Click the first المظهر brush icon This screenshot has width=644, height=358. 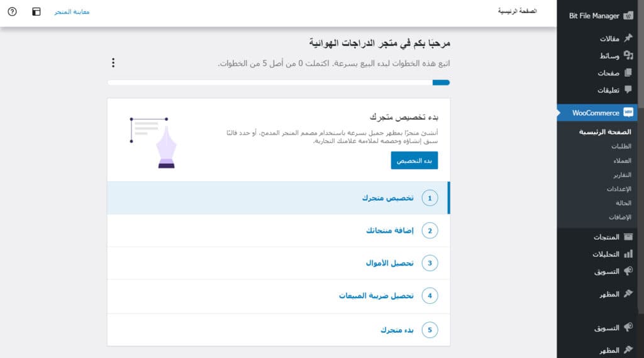tap(628, 293)
